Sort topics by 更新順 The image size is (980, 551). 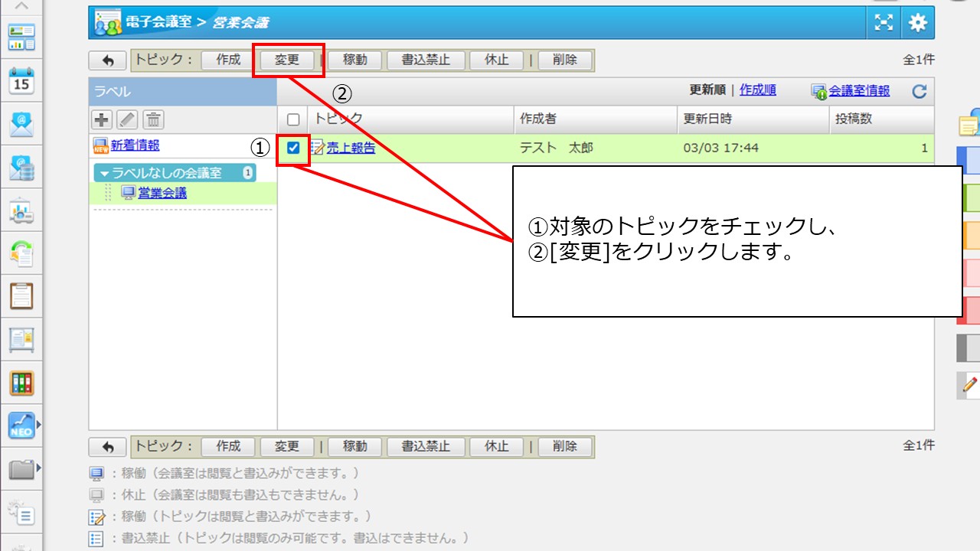[x=708, y=90]
